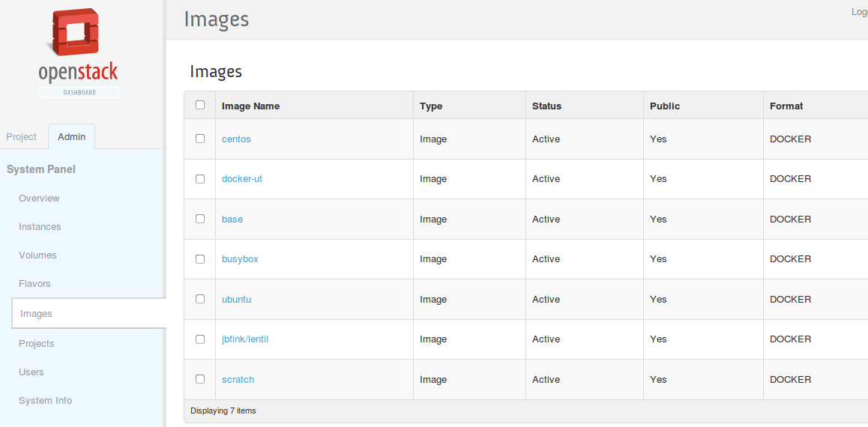Viewport: 868px width, 427px height.
Task: Click the large Images page title
Action: 217,19
